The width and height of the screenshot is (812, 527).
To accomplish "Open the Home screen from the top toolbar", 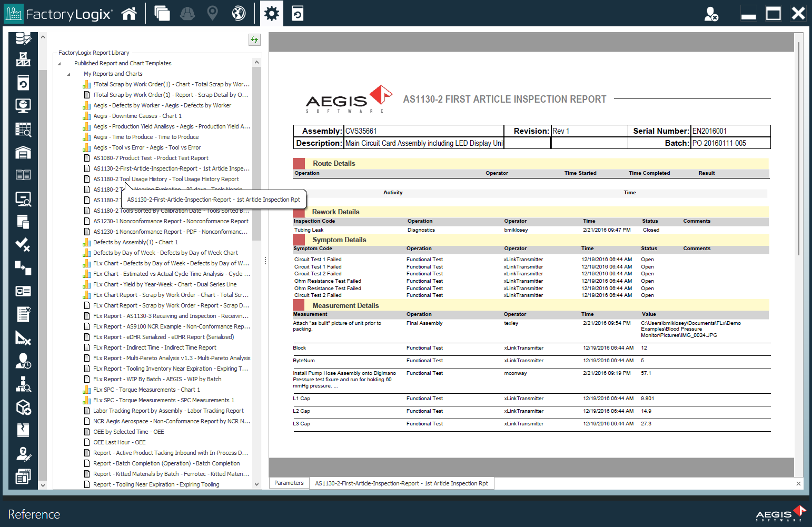I will point(129,13).
